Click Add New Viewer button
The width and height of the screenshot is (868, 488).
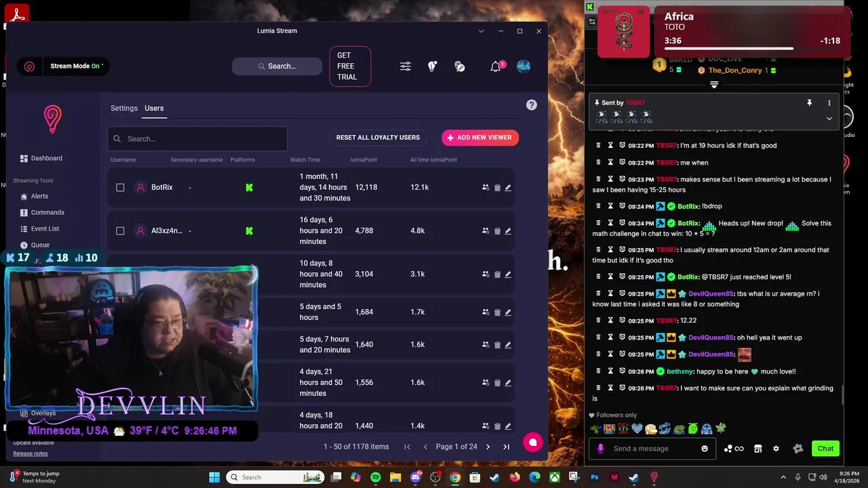pyautogui.click(x=480, y=138)
